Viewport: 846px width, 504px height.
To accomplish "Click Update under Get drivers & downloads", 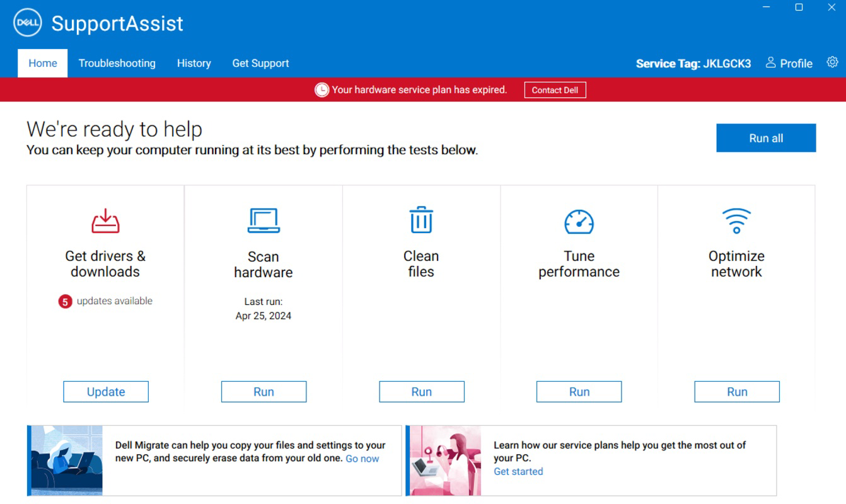I will pyautogui.click(x=106, y=391).
